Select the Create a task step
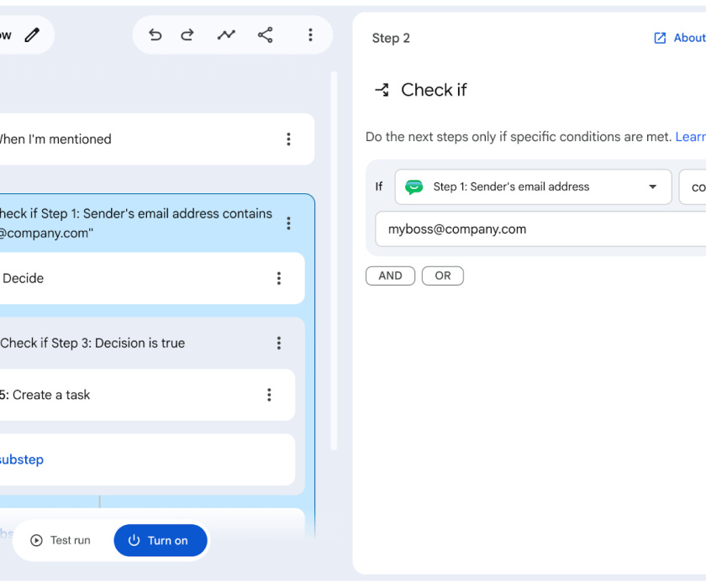 click(146, 395)
